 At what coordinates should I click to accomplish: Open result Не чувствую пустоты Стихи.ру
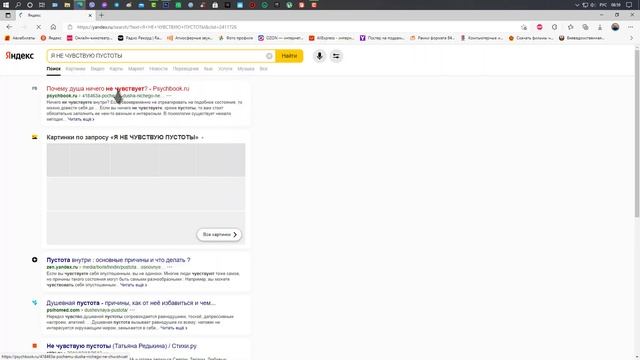pyautogui.click(x=122, y=346)
